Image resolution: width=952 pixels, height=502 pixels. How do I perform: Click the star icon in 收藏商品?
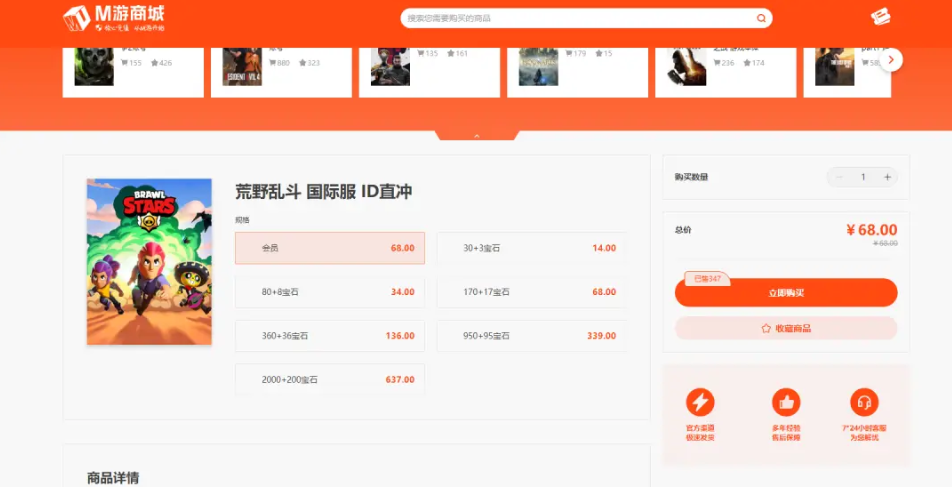coord(766,328)
